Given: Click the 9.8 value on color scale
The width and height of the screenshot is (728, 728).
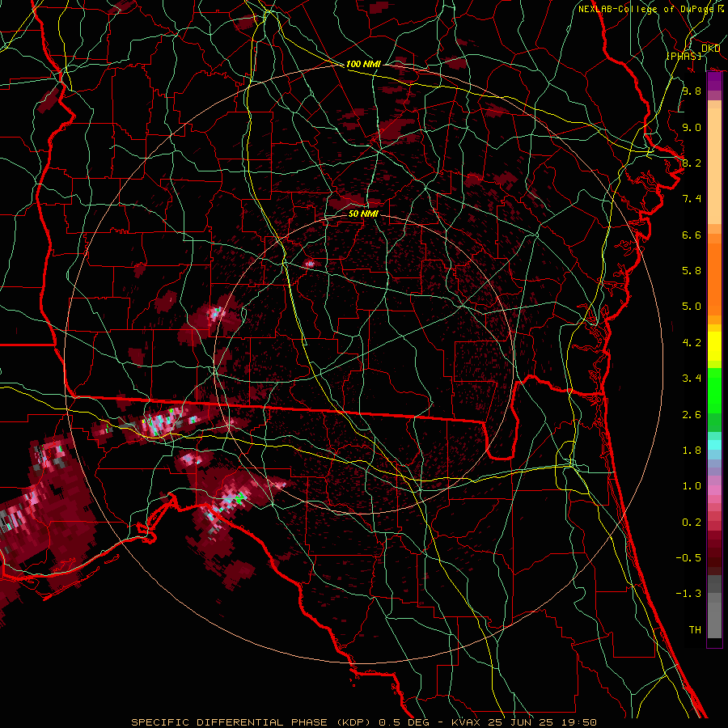Looking at the screenshot, I should tap(692, 91).
